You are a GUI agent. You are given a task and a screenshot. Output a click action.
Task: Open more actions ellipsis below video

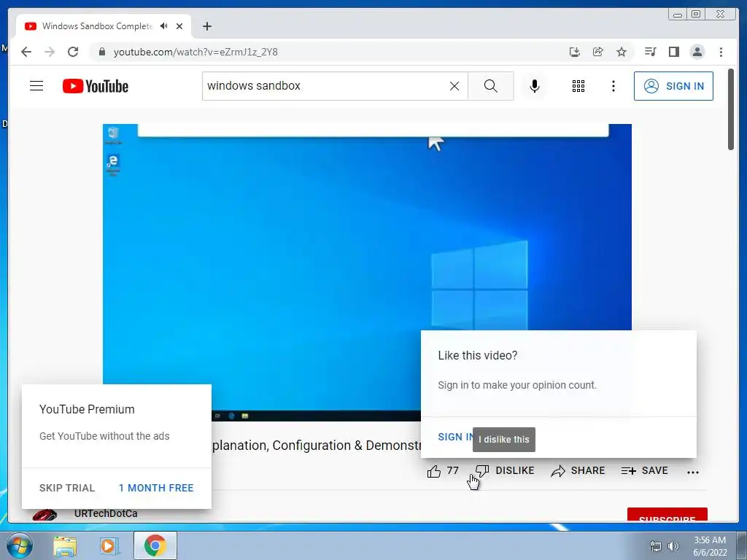[693, 472]
